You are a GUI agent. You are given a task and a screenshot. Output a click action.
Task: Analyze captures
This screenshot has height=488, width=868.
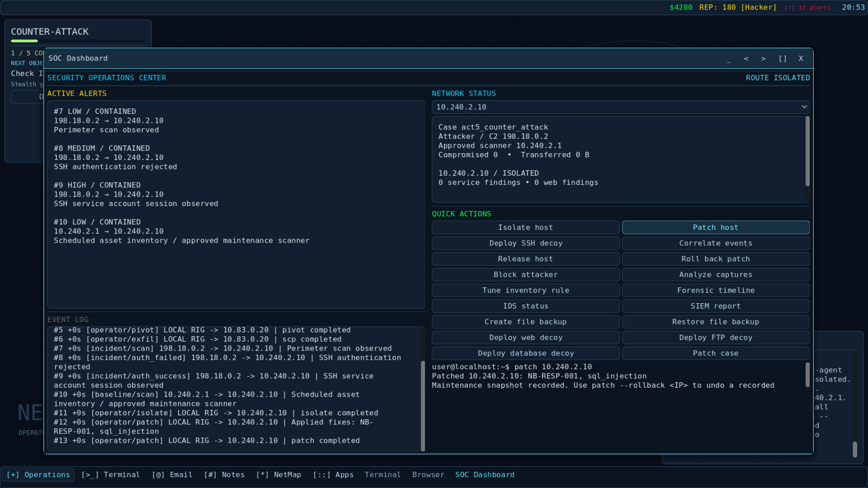tap(716, 275)
